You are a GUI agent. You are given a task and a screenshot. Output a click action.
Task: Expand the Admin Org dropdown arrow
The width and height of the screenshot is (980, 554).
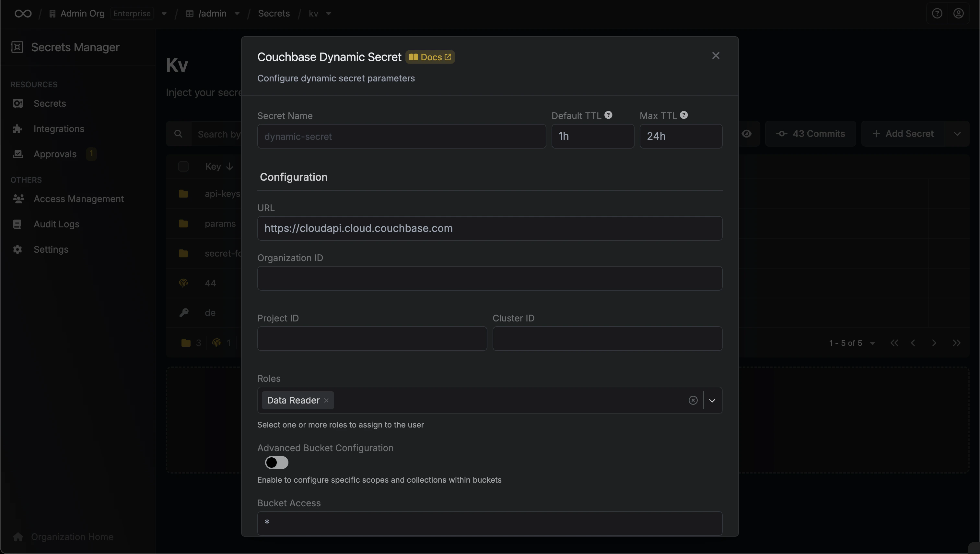coord(164,14)
